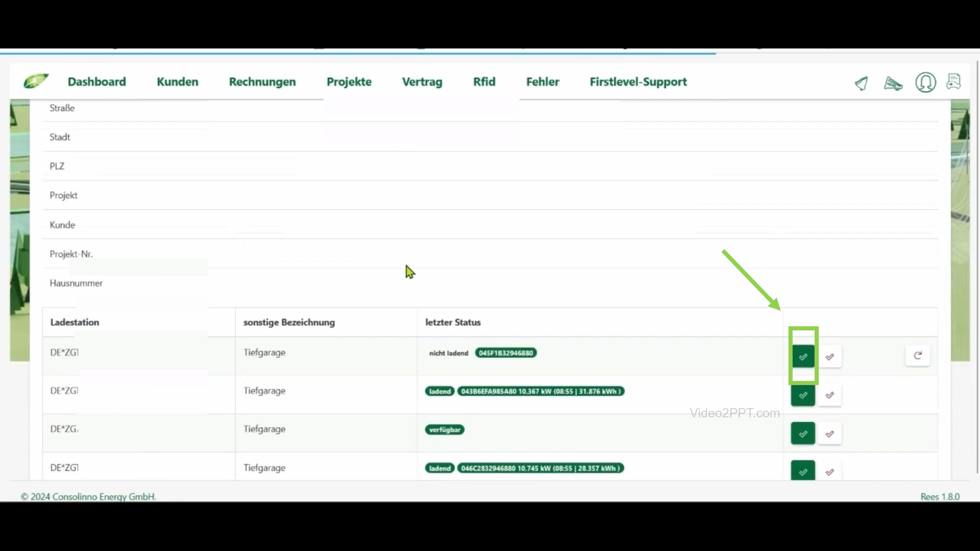The height and width of the screenshot is (551, 980).
Task: Click the vertical page scrollbar
Action: (978, 266)
